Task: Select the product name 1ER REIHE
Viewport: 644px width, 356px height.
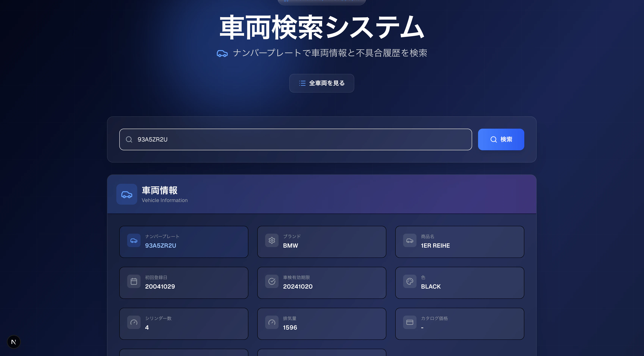Action: tap(435, 246)
